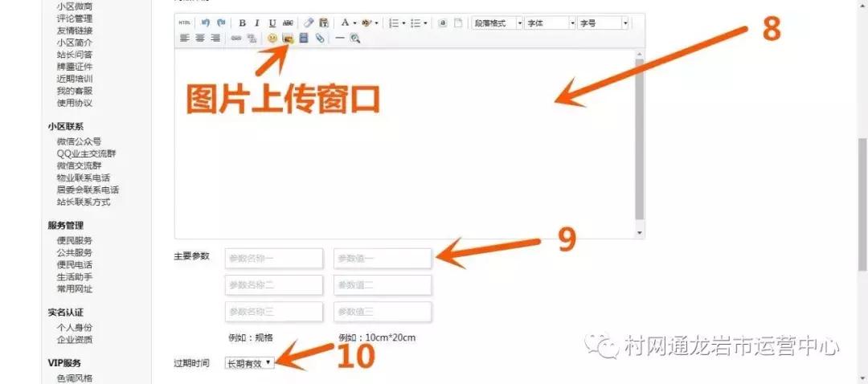Click the 参数名称三 input field
The height and width of the screenshot is (384, 868).
[274, 312]
